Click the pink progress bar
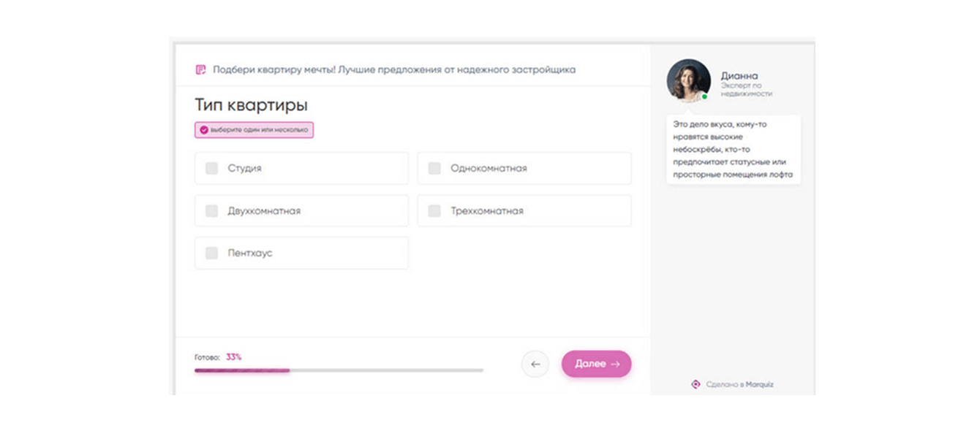 point(242,370)
